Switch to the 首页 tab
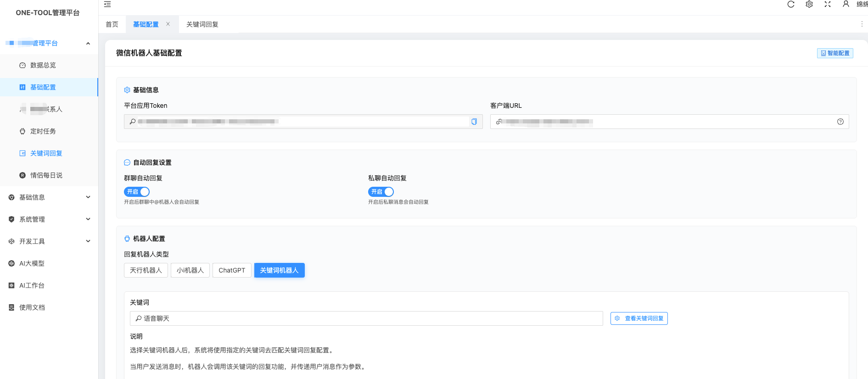This screenshot has width=868, height=379. click(x=112, y=24)
